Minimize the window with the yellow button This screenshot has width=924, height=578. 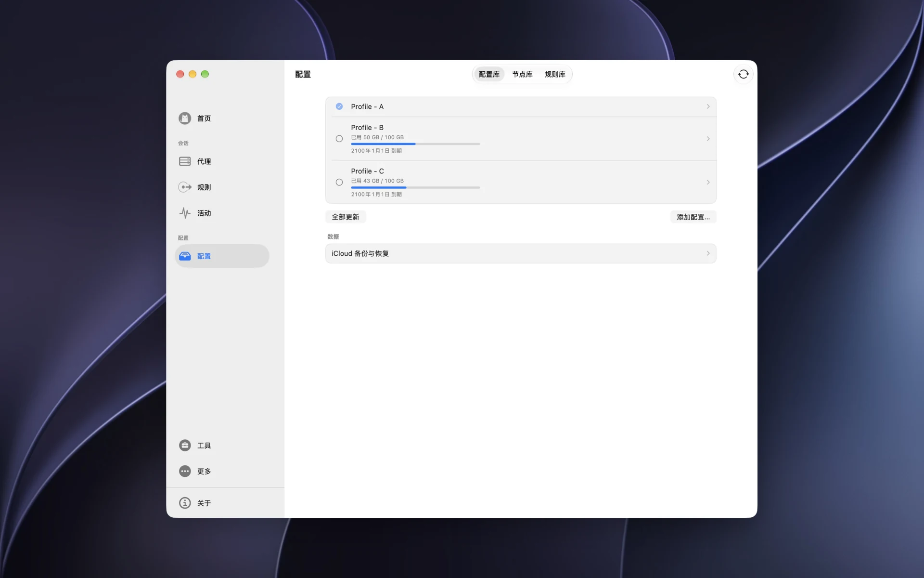coord(192,74)
